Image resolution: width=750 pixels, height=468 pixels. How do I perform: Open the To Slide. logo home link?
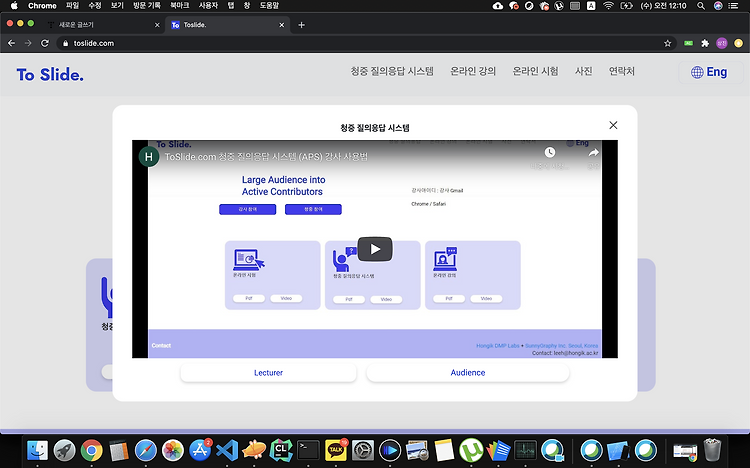50,75
